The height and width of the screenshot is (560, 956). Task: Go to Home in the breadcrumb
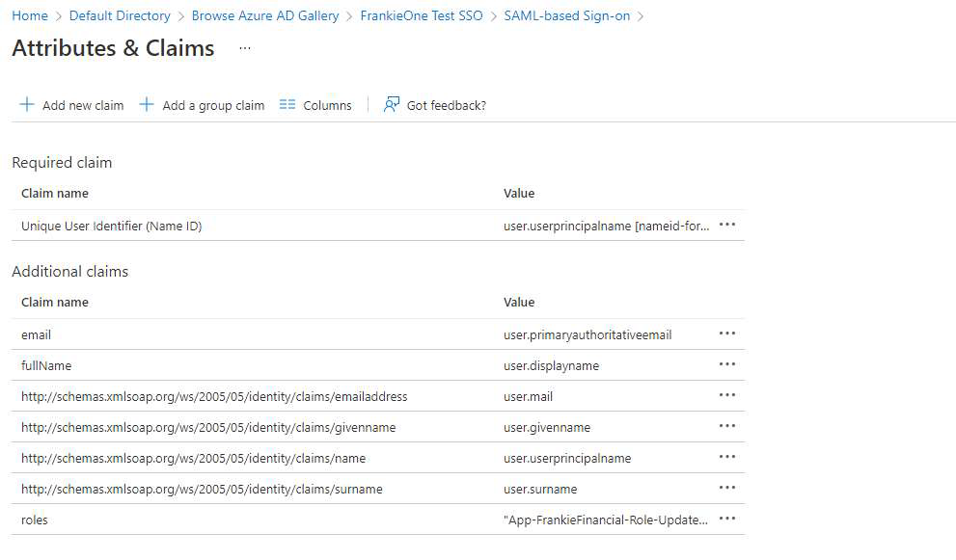tap(30, 15)
